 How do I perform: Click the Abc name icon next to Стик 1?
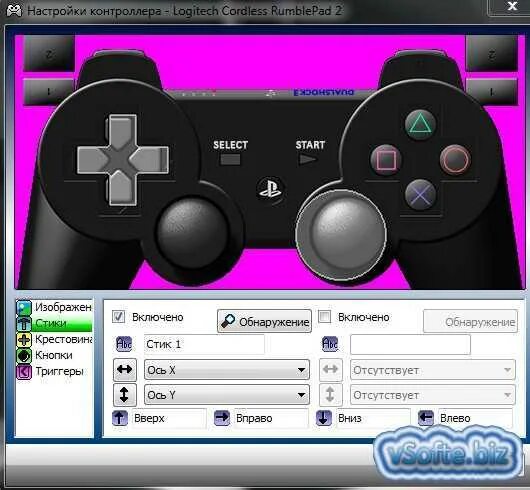pyautogui.click(x=124, y=344)
